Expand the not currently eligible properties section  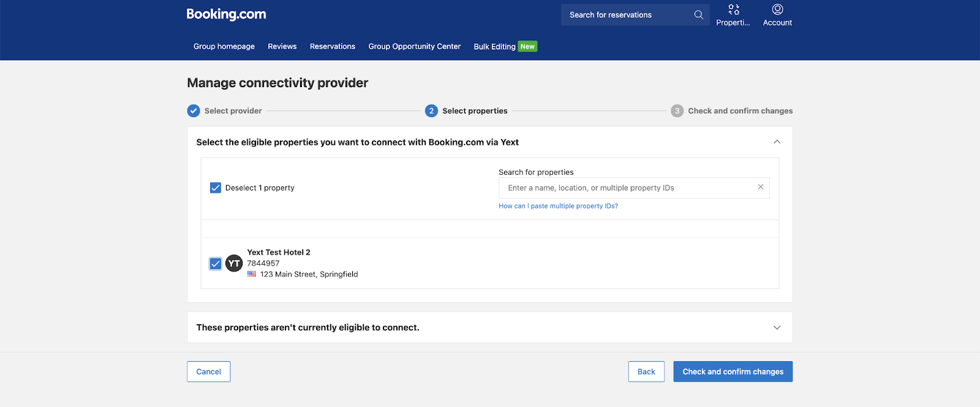777,327
